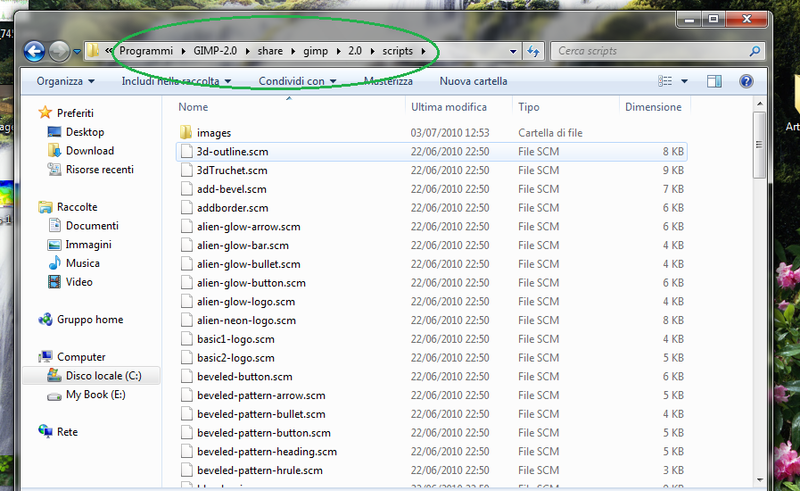This screenshot has height=491, width=800.
Task: Toggle the preview pane icon
Action: click(x=714, y=81)
